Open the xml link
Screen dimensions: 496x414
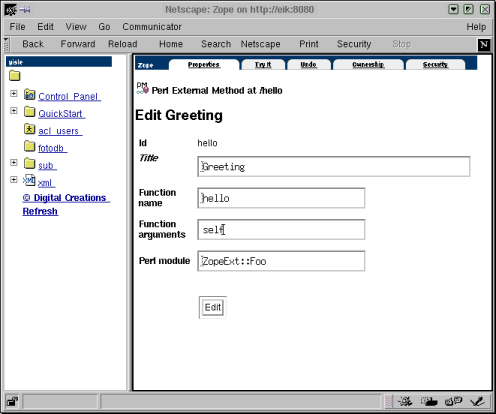click(47, 183)
